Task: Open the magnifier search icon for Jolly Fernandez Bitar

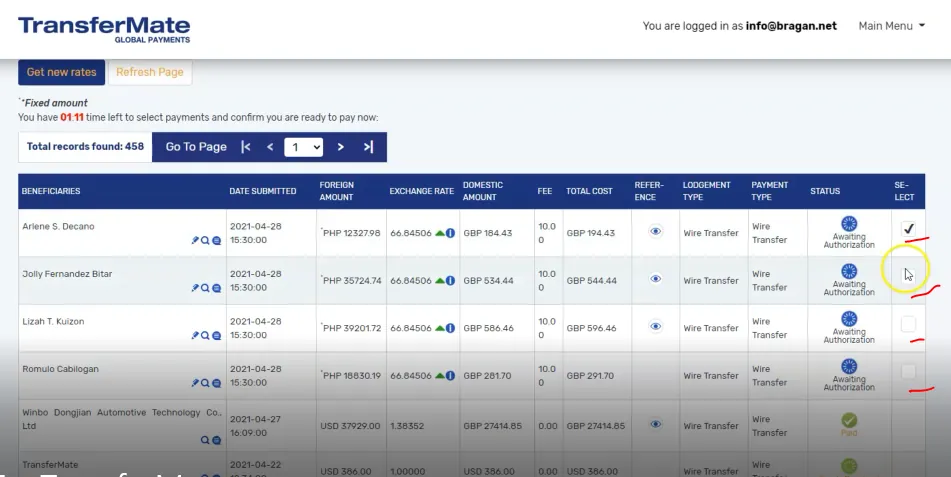Action: click(x=205, y=288)
